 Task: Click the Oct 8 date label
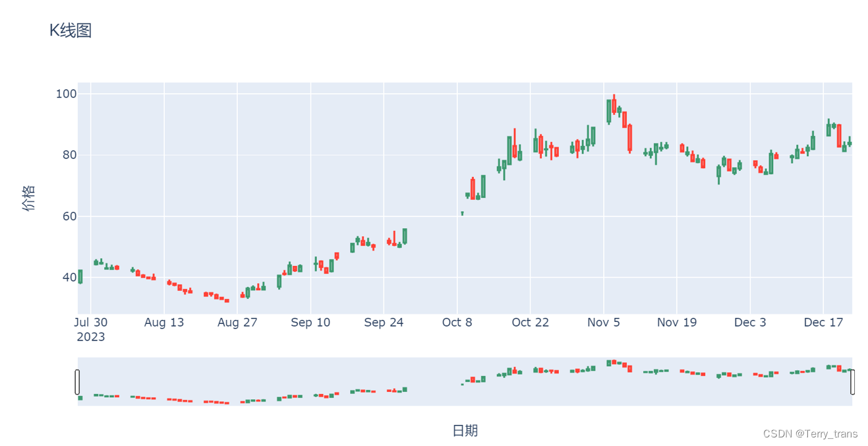click(x=457, y=323)
